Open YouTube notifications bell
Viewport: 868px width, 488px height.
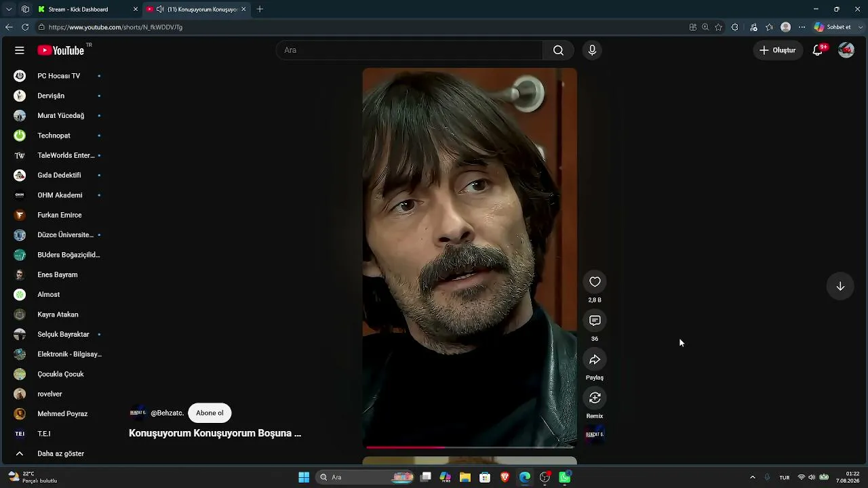(x=818, y=50)
